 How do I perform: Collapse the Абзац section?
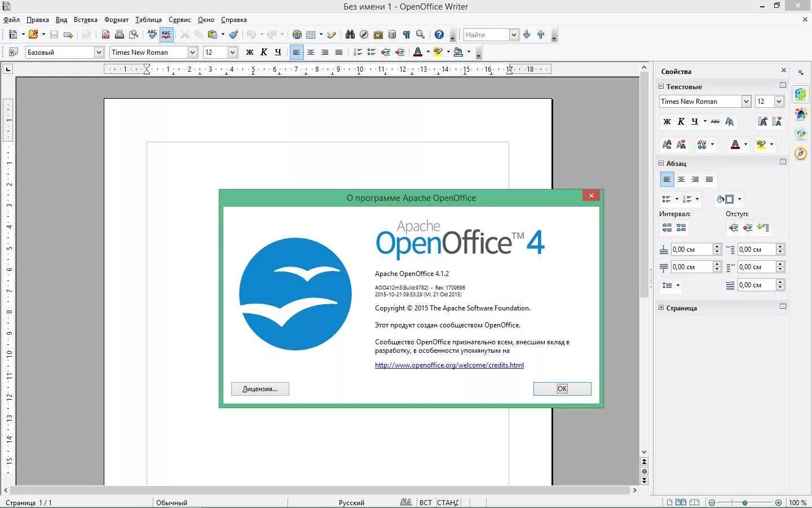pos(661,163)
